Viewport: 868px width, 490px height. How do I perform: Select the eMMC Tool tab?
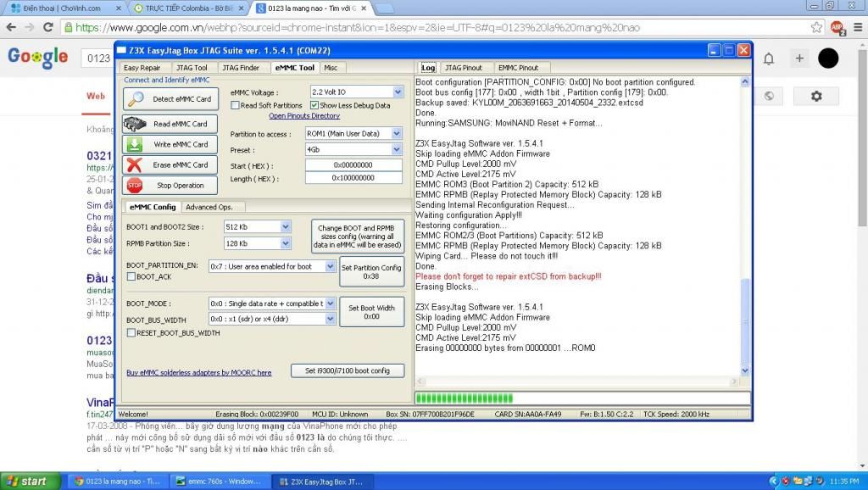(294, 68)
